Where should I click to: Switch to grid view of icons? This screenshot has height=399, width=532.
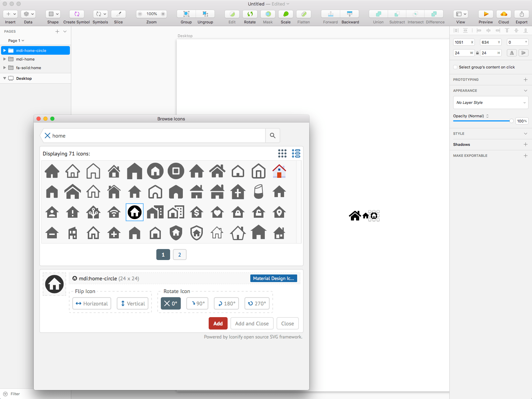point(282,153)
